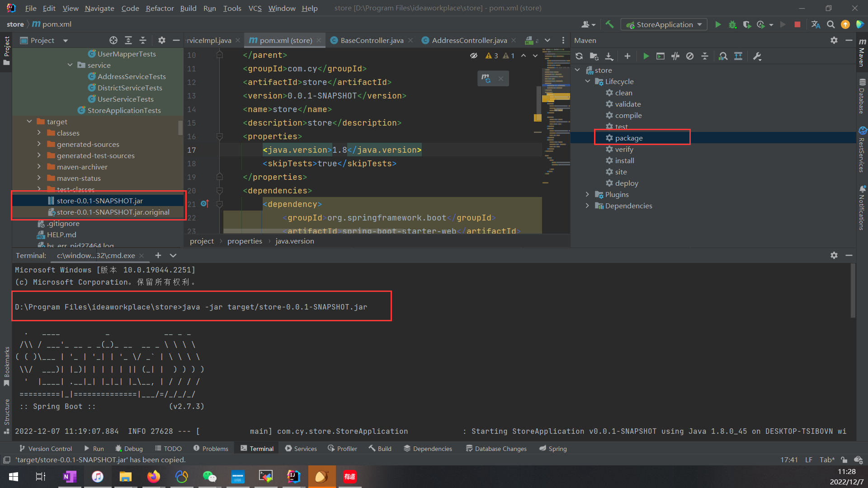The height and width of the screenshot is (488, 868).
Task: Open terminal session options dropdown arrow
Action: pyautogui.click(x=173, y=255)
